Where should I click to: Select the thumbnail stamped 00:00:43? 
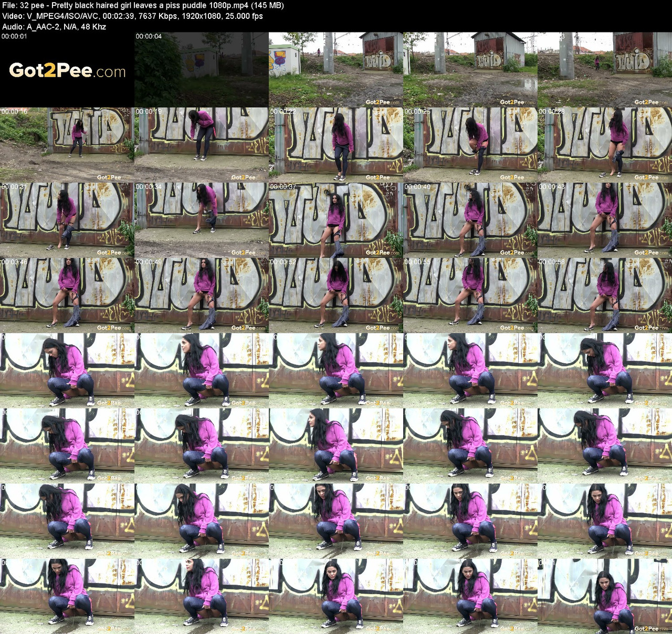pos(605,220)
